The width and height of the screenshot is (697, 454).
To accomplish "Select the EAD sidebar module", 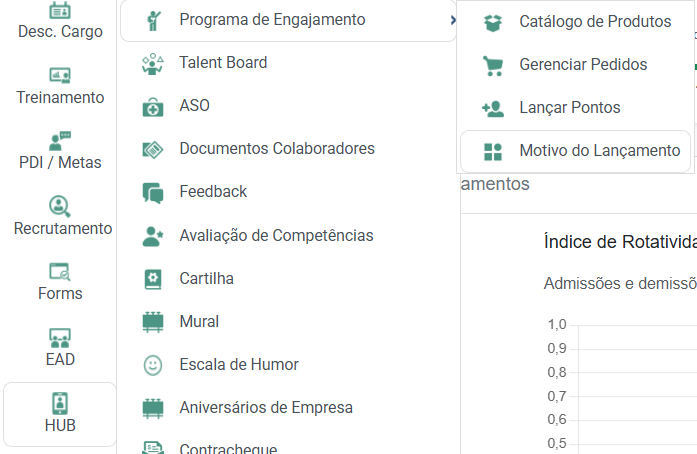I will [60, 347].
